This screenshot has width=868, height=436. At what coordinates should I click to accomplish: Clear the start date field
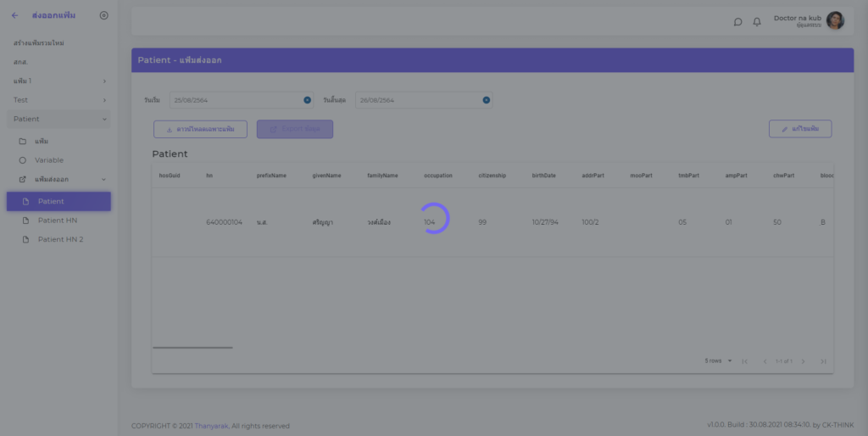click(x=307, y=100)
